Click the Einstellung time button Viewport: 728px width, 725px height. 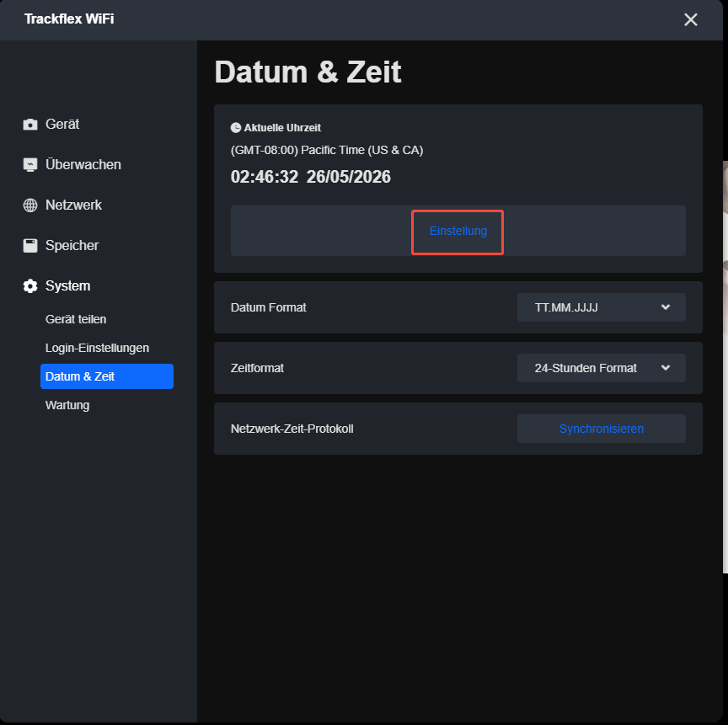pyautogui.click(x=458, y=231)
